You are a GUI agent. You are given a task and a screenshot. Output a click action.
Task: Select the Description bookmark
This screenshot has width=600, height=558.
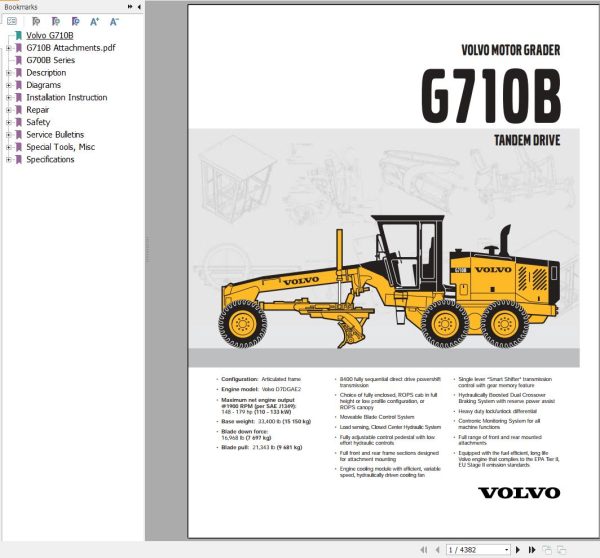[46, 73]
